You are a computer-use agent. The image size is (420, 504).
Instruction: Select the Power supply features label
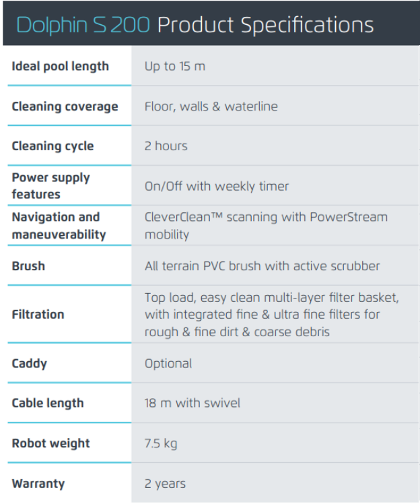pos(50,186)
